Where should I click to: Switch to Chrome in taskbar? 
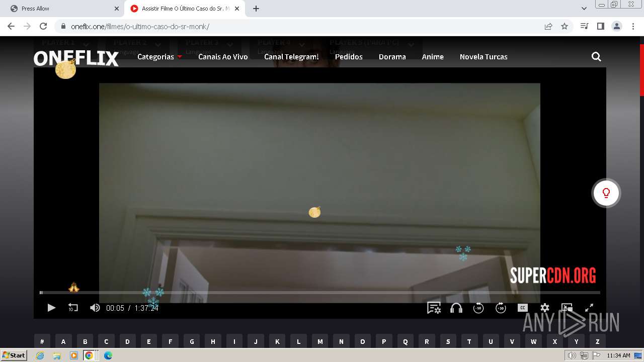(x=89, y=355)
